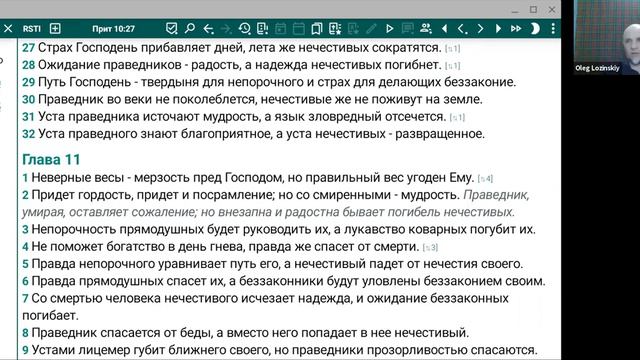Click Oleg Lozinskiy's webcam thumbnail
640x360 pixels.
[x=607, y=37]
